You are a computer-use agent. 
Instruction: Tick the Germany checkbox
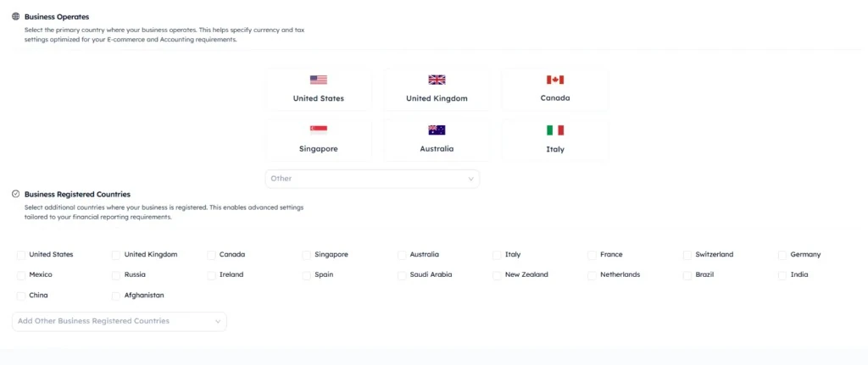coord(782,255)
